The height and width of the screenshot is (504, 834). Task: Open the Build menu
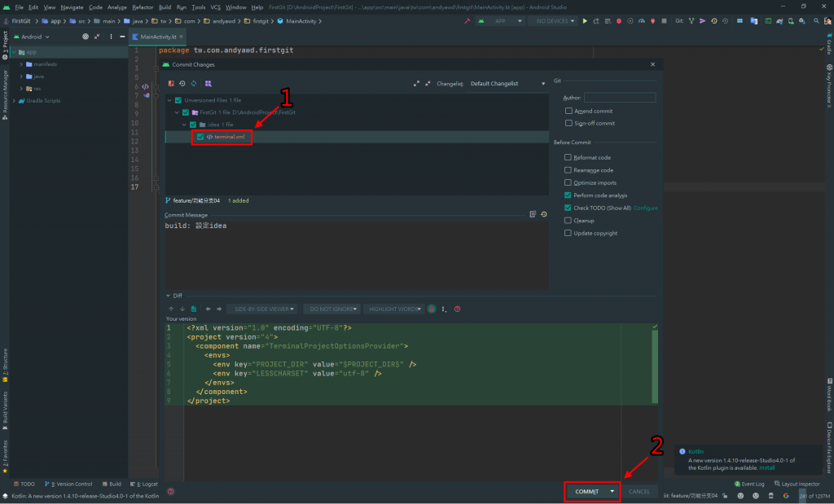[x=165, y=7]
